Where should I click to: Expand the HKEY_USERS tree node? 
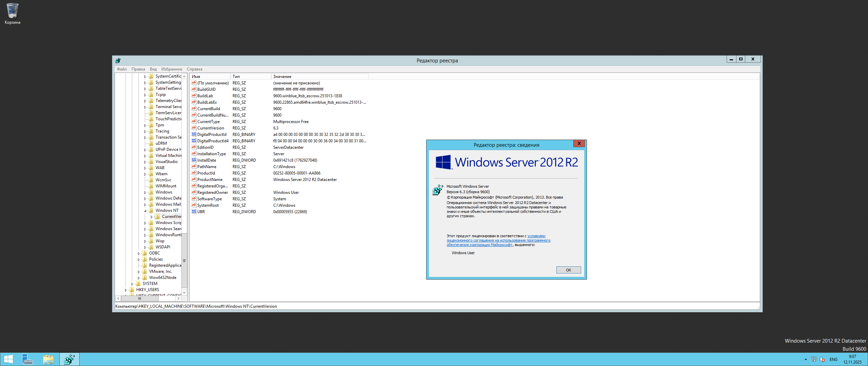(x=126, y=290)
